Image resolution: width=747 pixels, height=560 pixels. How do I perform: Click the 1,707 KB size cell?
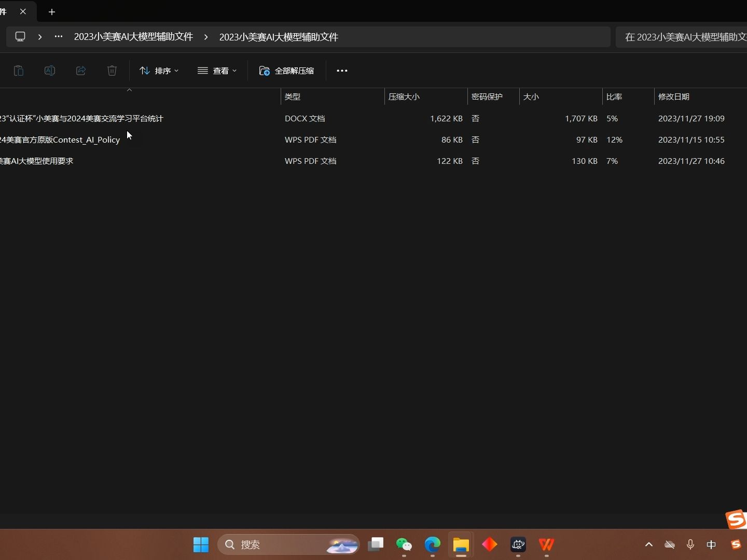(581, 118)
